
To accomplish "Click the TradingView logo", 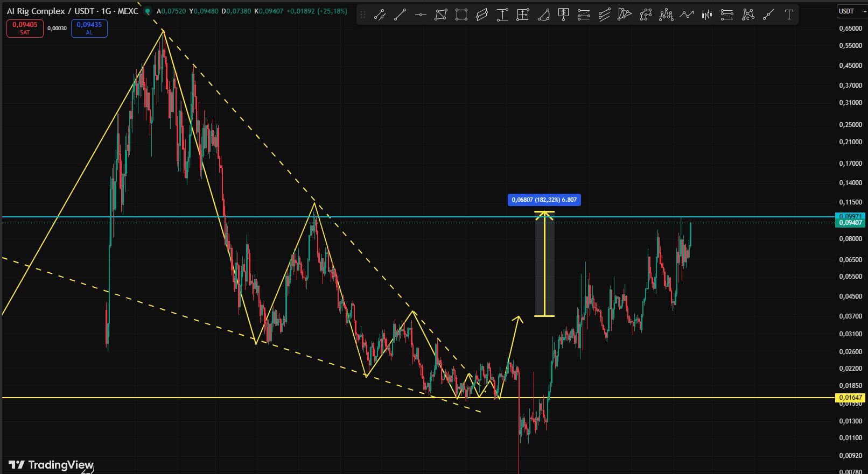I will (x=51, y=465).
